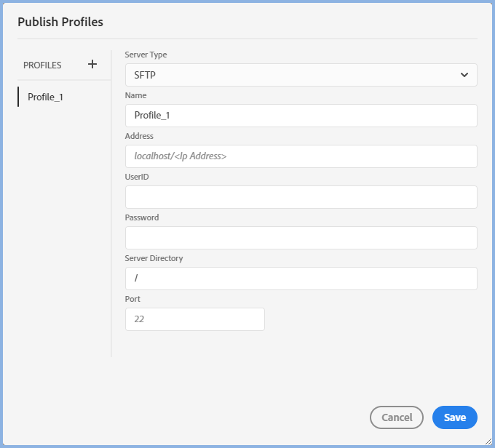Click the Publish Profiles dialog title

click(60, 22)
